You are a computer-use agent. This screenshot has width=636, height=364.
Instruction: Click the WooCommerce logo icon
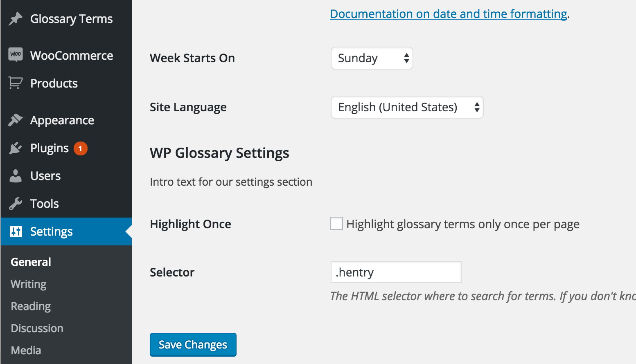pos(16,54)
